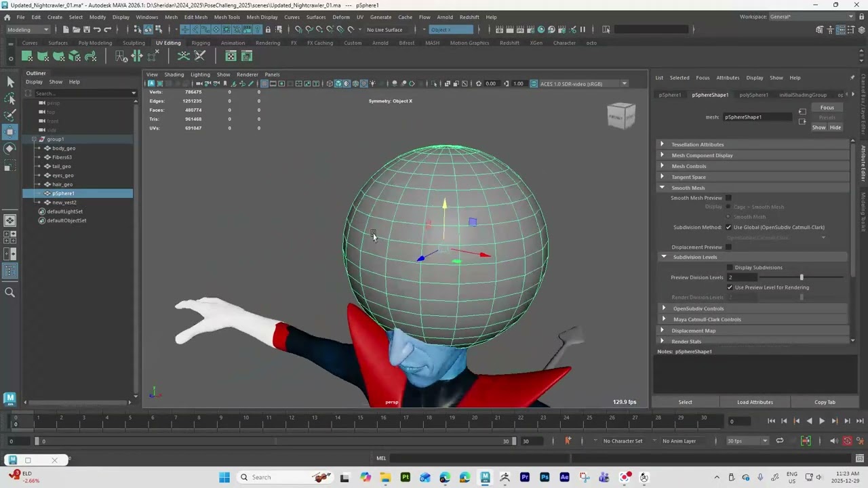Screen dimensions: 868x488
Task: Uncheck Use Preview Level for Rendering
Action: tap(730, 287)
